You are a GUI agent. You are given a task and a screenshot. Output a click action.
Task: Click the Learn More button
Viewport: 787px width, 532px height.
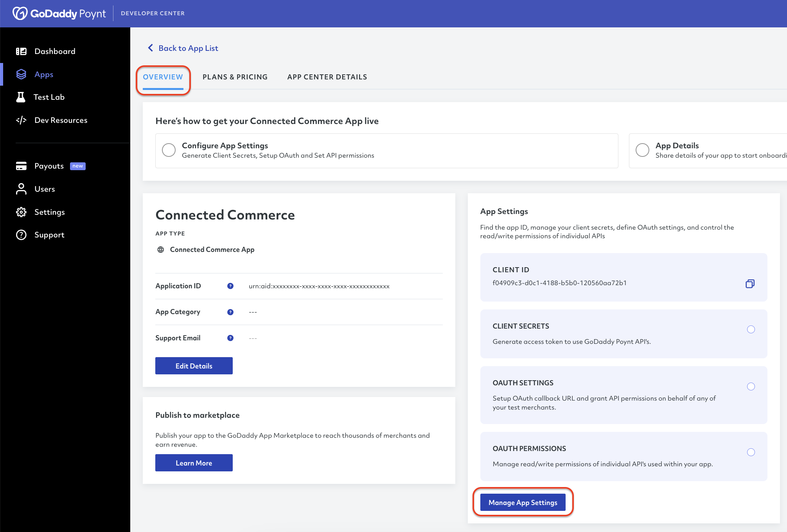point(194,462)
